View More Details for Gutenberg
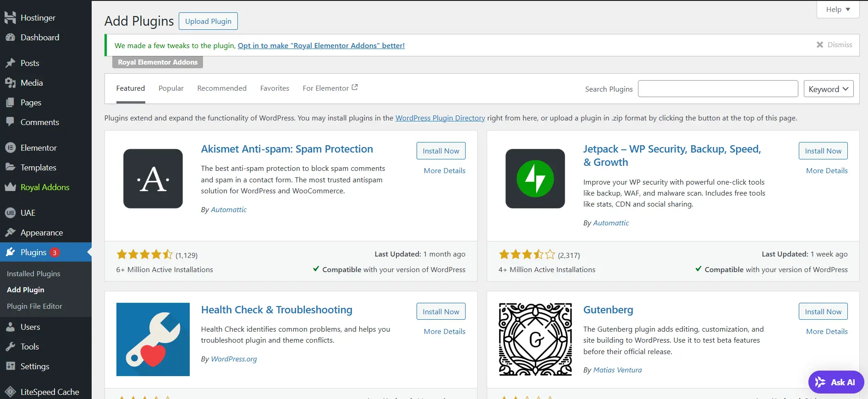868x399 pixels. (827, 331)
